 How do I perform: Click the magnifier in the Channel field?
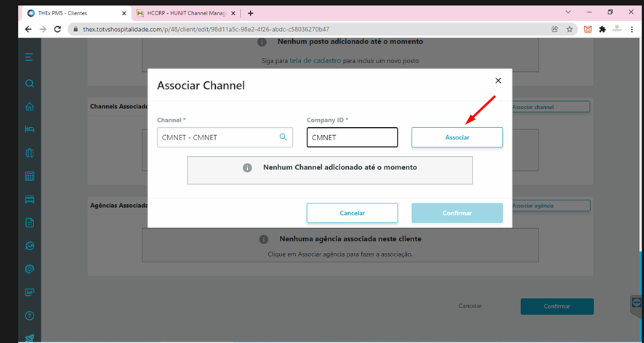[x=283, y=137]
